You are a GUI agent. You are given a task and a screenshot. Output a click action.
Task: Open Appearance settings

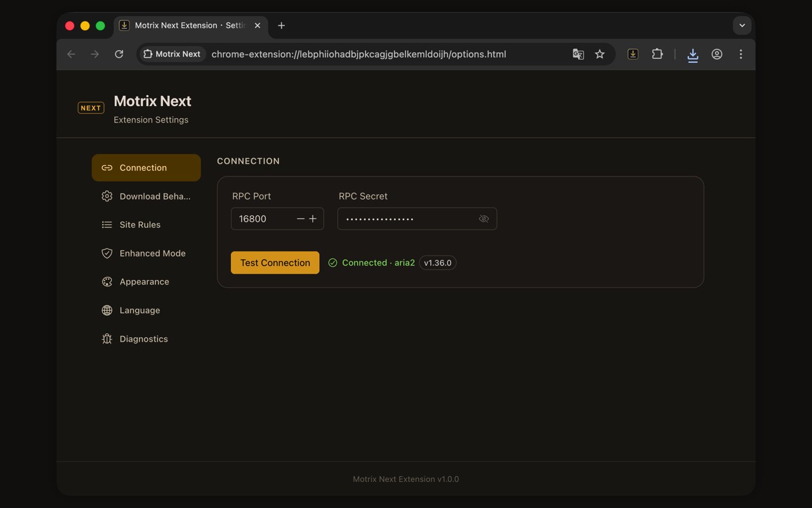[146, 282]
